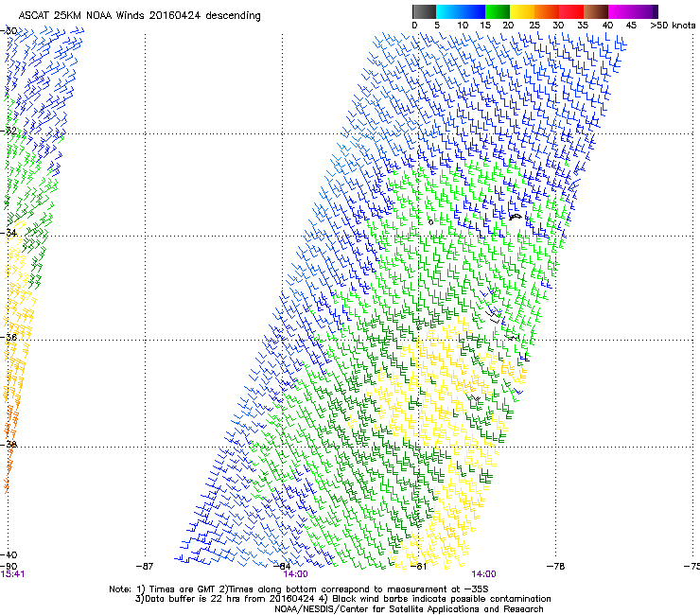Image resolution: width=700 pixels, height=615 pixels.
Task: Click the magenta 40-45 knots legend swatch
Action: 621,11
